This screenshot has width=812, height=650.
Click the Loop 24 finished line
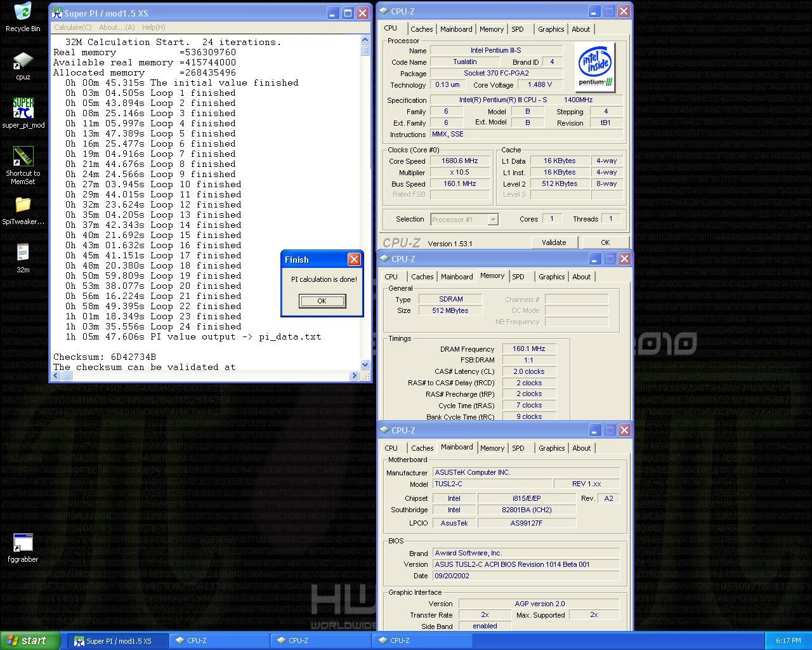[154, 326]
